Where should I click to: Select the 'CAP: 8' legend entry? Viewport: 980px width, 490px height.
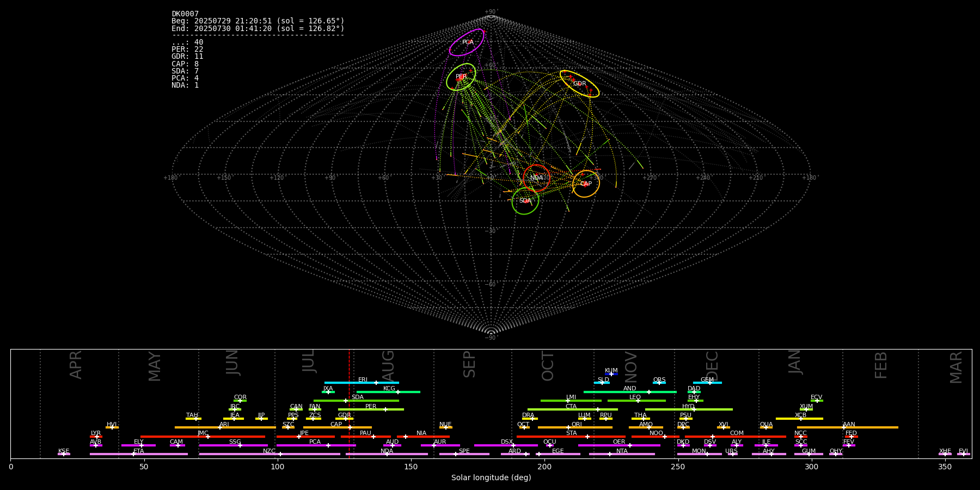tap(185, 64)
